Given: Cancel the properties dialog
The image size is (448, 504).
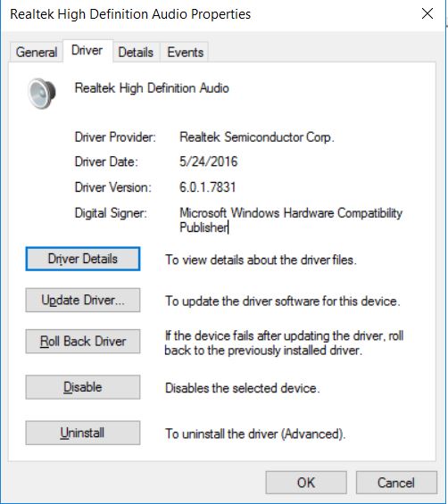Looking at the screenshot, I should coord(396,483).
